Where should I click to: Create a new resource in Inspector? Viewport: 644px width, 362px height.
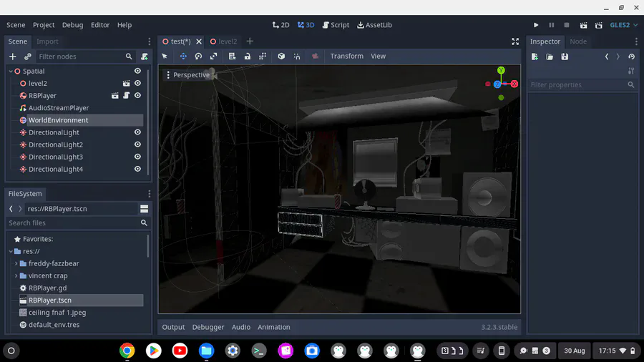535,57
